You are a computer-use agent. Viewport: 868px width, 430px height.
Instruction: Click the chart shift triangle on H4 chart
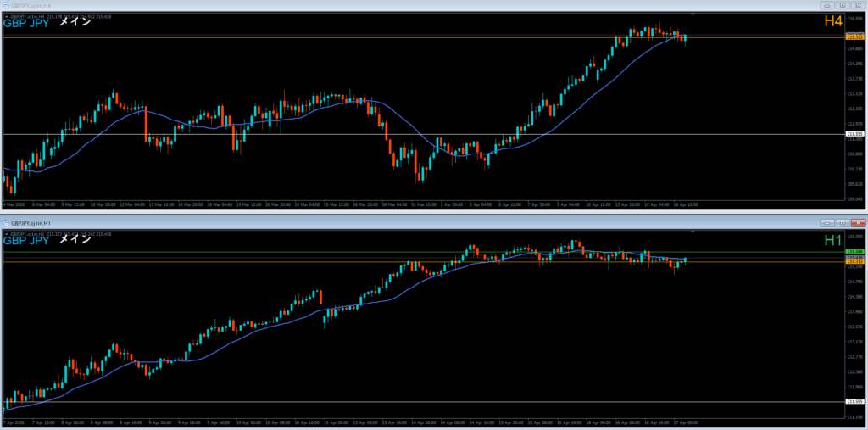(694, 14)
